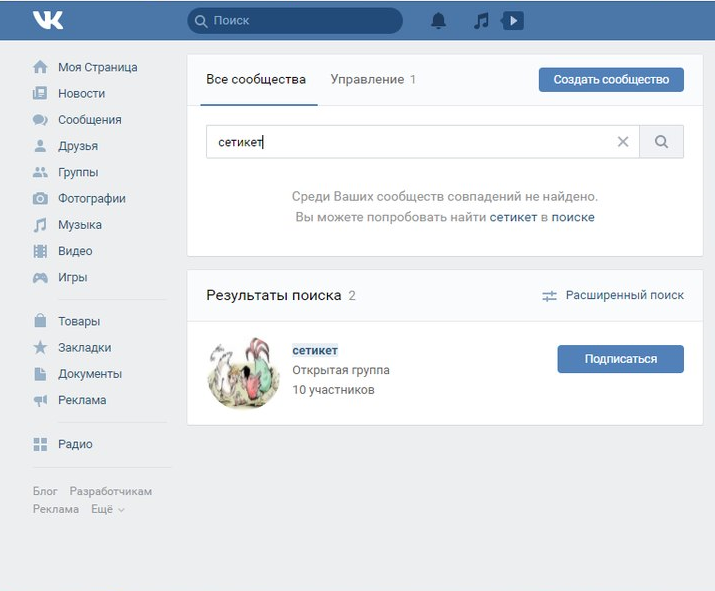Screen dimensions: 715x591
Task: Click the megaphone icon beside Реклама
Action: coord(40,400)
